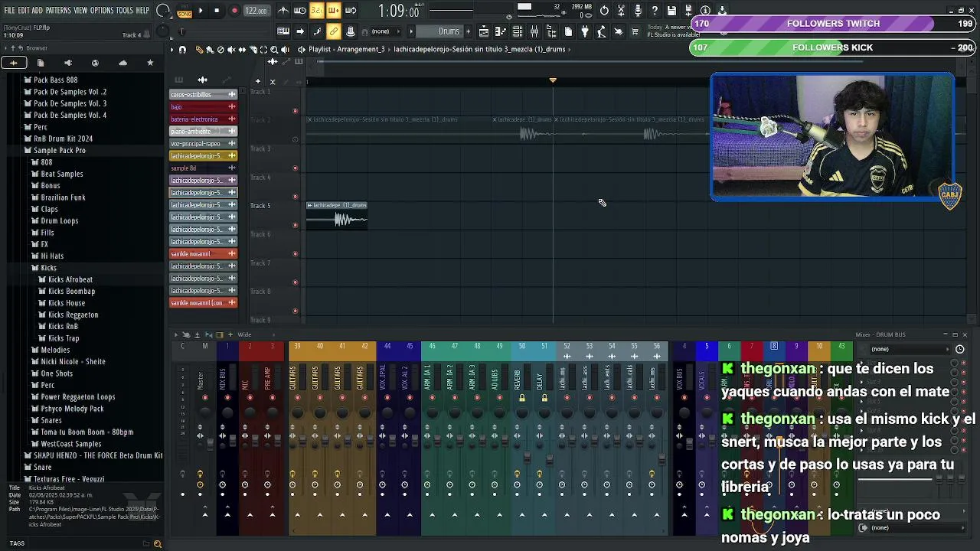This screenshot has width=980, height=551.
Task: Click Arrangement_3 in playlist breadcrumb
Action: [x=361, y=50]
